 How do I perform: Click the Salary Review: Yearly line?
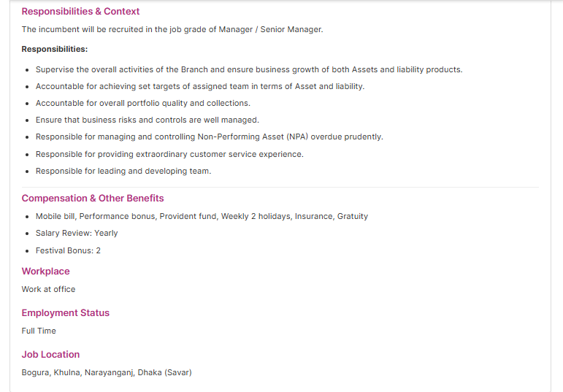pos(77,233)
